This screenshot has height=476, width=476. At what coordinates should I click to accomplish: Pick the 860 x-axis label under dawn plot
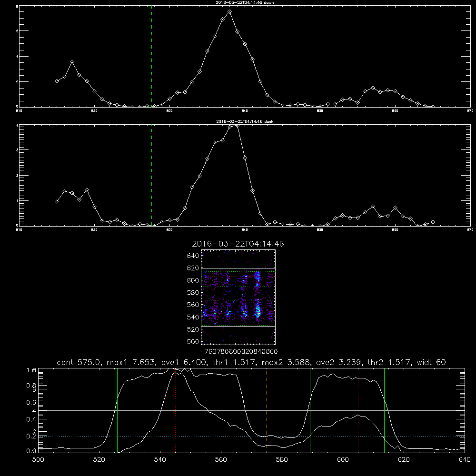395,111
